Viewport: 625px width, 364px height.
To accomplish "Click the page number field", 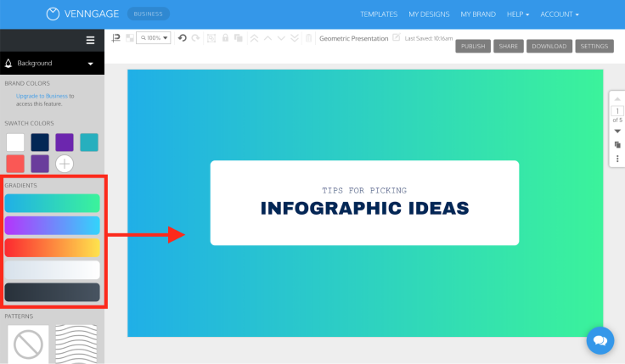I will [617, 110].
